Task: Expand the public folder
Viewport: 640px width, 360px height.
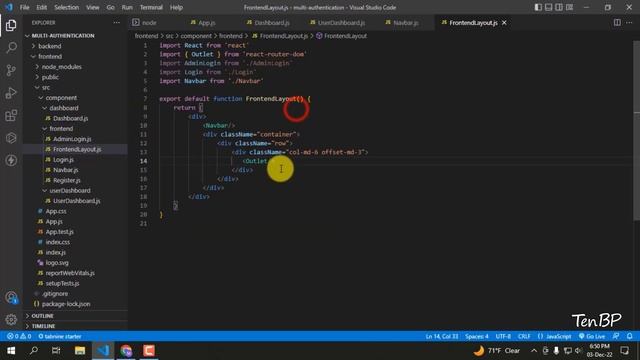Action: [x=50, y=77]
